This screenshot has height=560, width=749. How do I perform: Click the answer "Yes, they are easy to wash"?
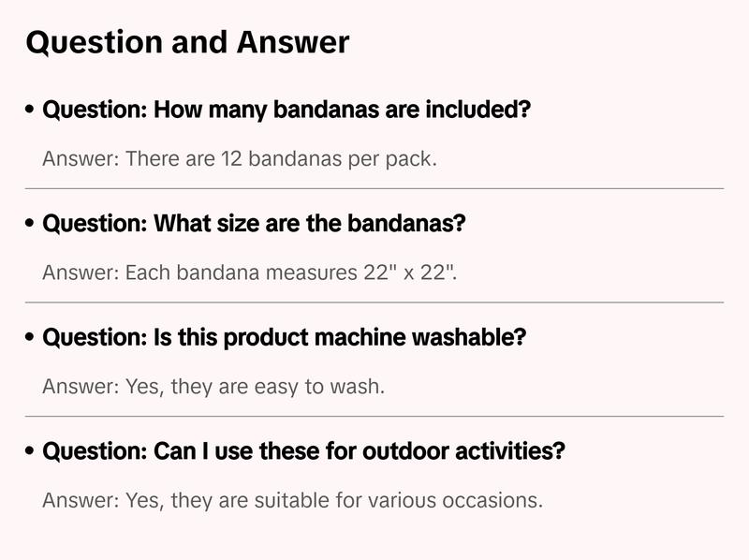213,387
